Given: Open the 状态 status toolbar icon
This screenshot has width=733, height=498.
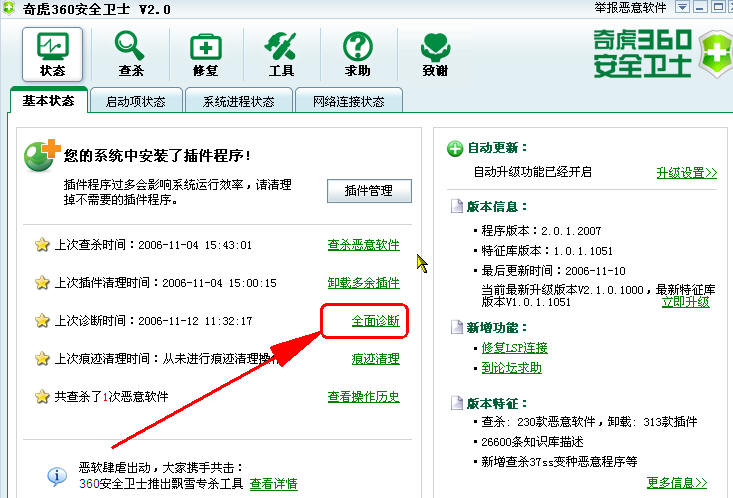Looking at the screenshot, I should pos(52,54).
